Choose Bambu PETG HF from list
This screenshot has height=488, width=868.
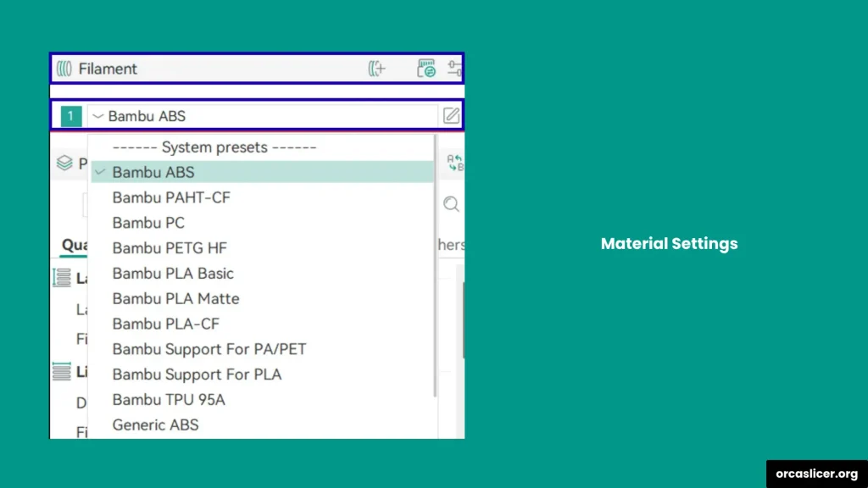pyautogui.click(x=170, y=248)
